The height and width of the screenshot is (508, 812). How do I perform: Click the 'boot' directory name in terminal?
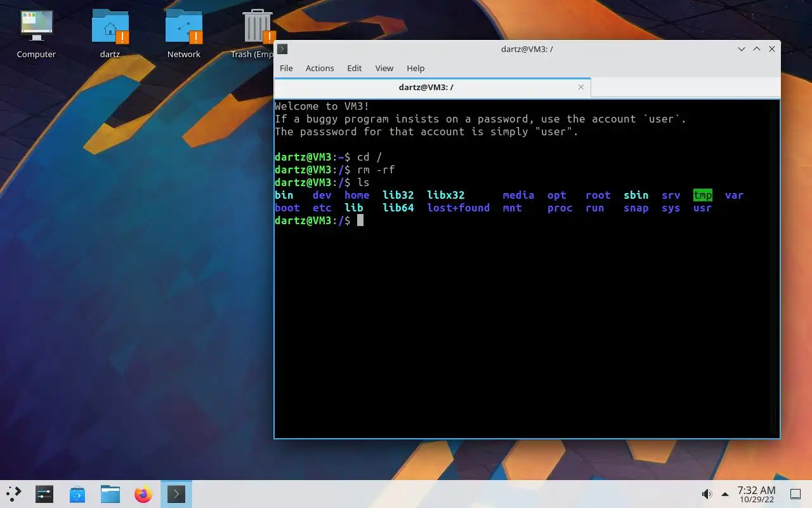[287, 208]
